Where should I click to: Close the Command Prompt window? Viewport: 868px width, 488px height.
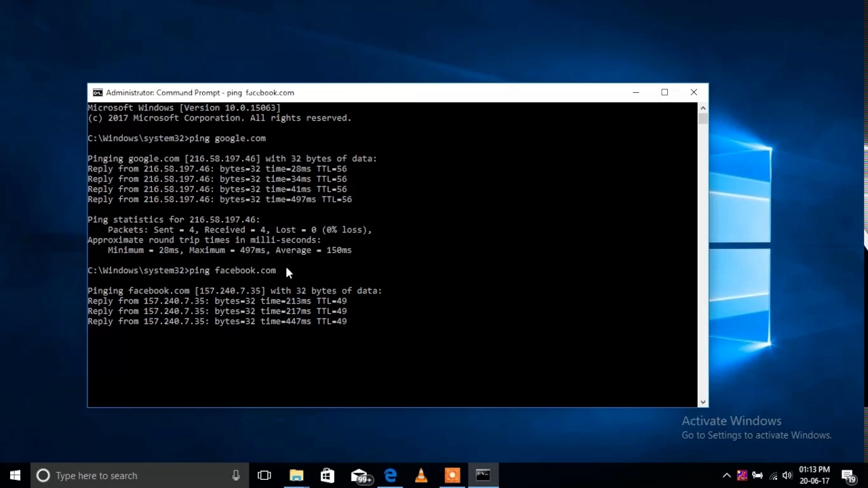[x=694, y=93]
